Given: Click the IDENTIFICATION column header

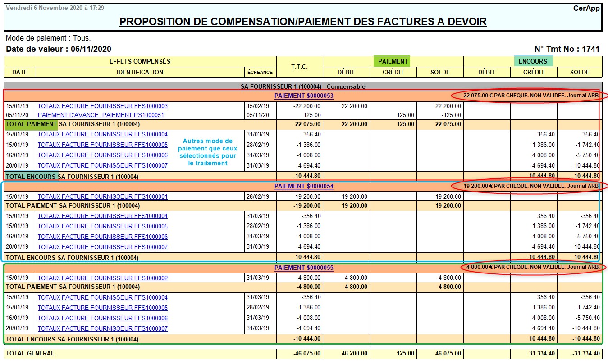Looking at the screenshot, I should point(140,72).
